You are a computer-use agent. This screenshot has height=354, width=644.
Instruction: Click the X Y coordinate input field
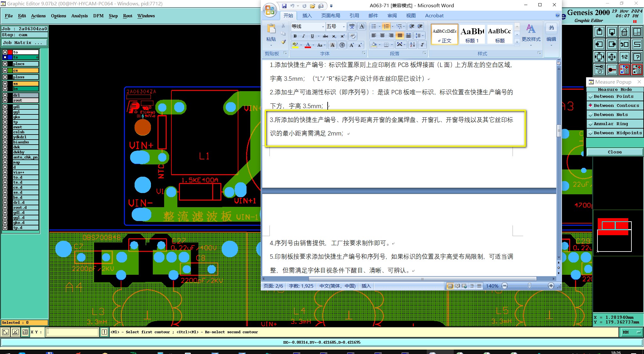coord(72,332)
